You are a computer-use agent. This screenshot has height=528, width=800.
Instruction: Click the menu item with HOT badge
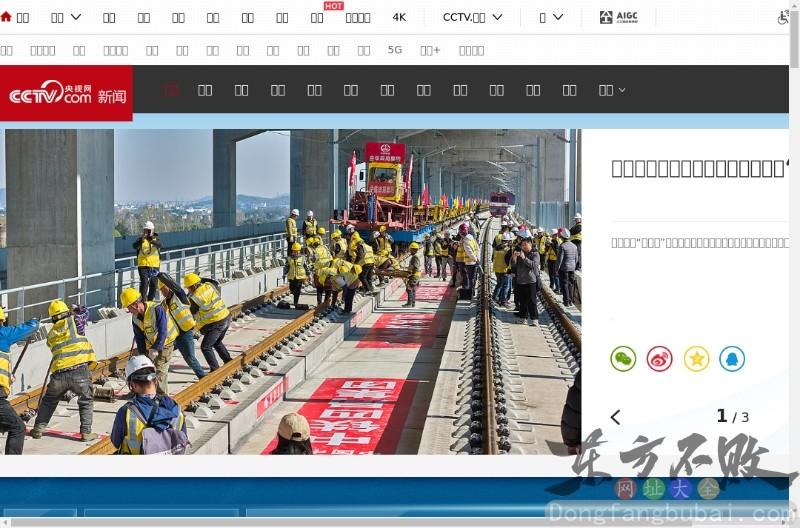(317, 17)
